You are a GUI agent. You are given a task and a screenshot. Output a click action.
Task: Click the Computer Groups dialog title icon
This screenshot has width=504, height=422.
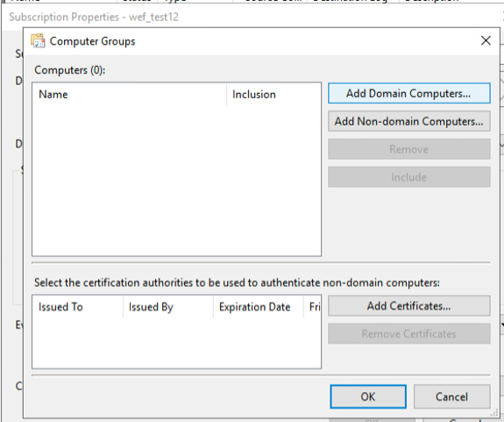[38, 41]
